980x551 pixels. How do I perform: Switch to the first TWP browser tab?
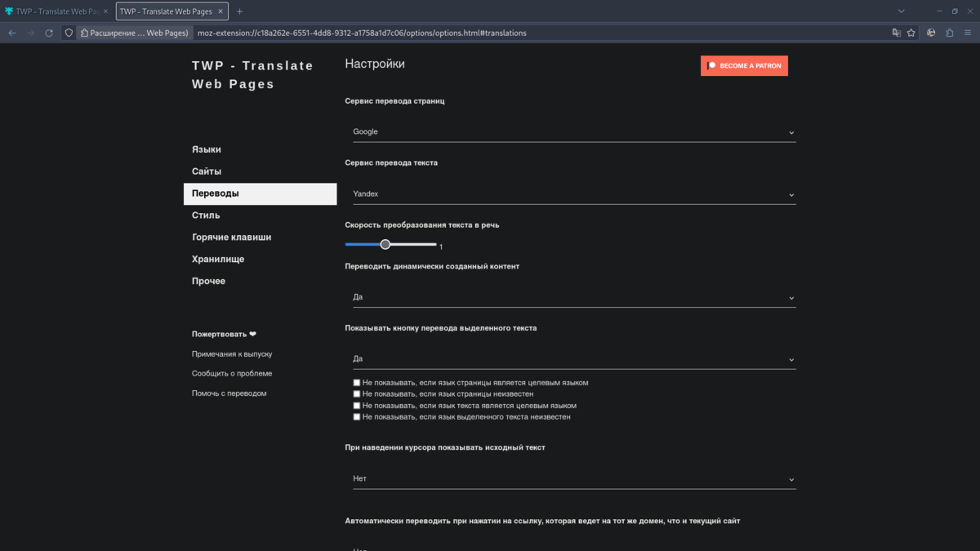click(x=54, y=11)
